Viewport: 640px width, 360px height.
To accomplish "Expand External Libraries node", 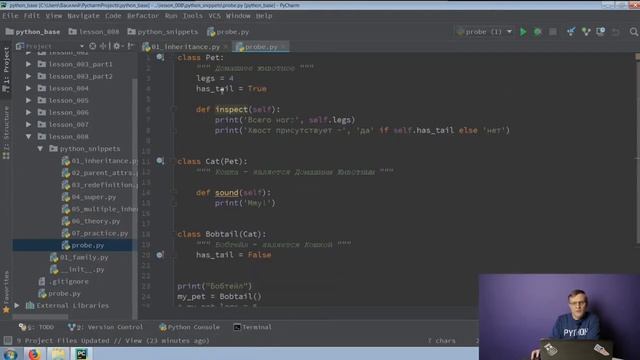I will pos(17,305).
